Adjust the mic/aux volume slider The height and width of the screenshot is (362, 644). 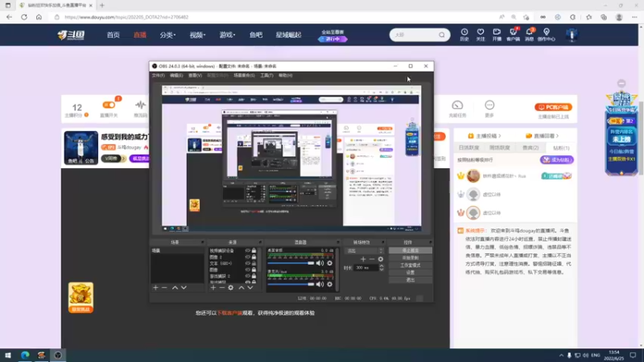[x=291, y=284]
